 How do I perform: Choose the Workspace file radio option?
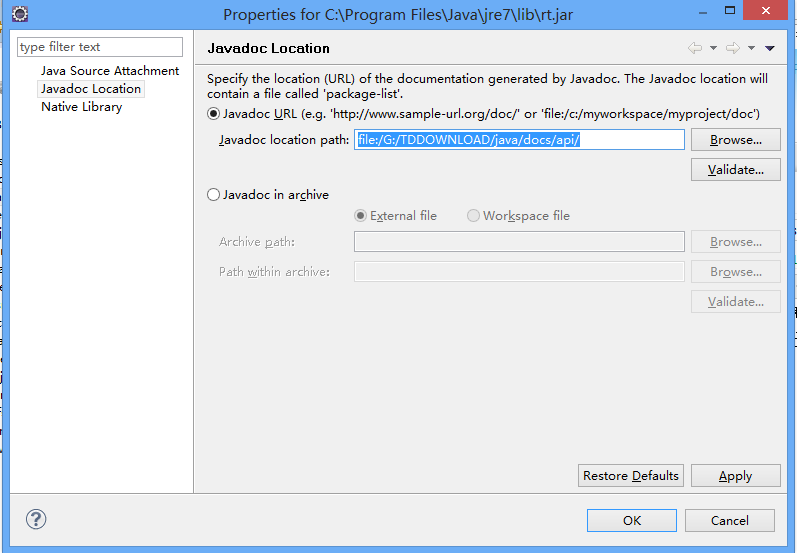click(473, 216)
